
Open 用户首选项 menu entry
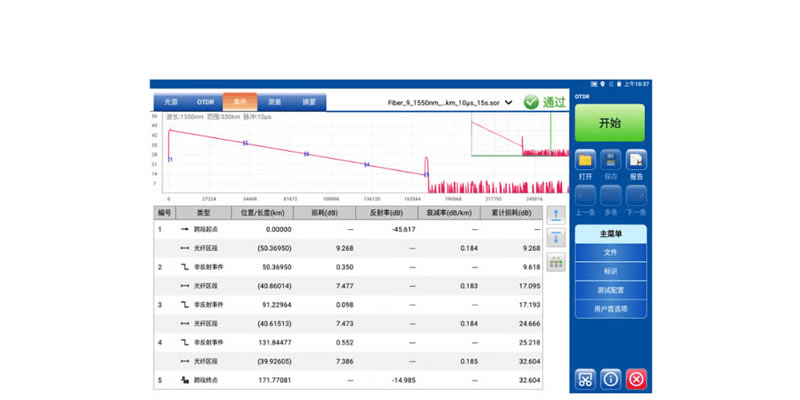click(x=610, y=307)
